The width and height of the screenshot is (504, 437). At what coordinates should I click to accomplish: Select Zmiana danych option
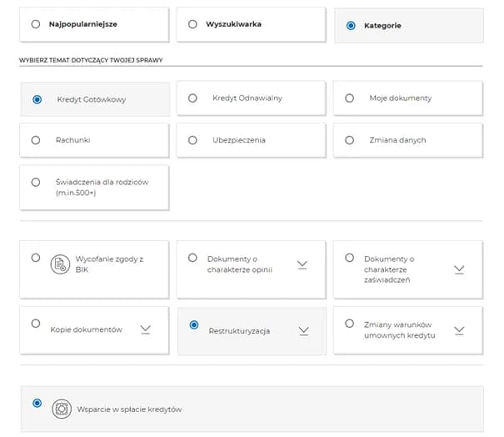(350, 140)
